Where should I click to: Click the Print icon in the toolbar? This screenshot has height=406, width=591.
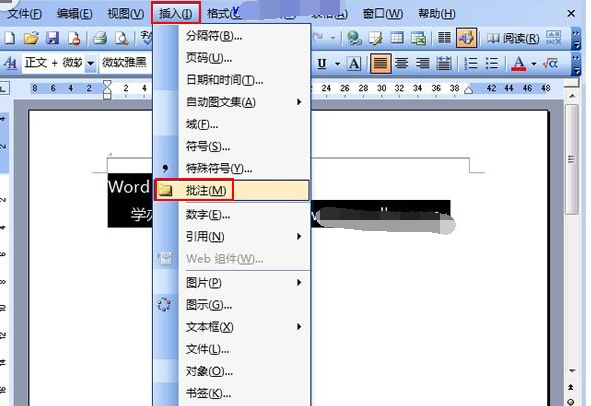coord(100,38)
